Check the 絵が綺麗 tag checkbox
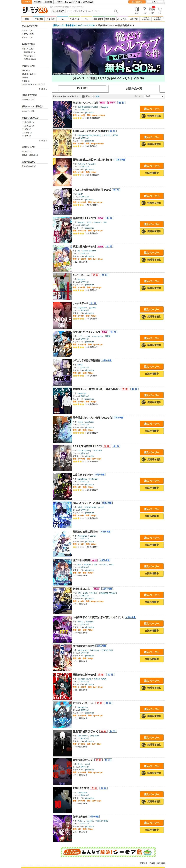The width and height of the screenshot is (186, 868). [23, 122]
